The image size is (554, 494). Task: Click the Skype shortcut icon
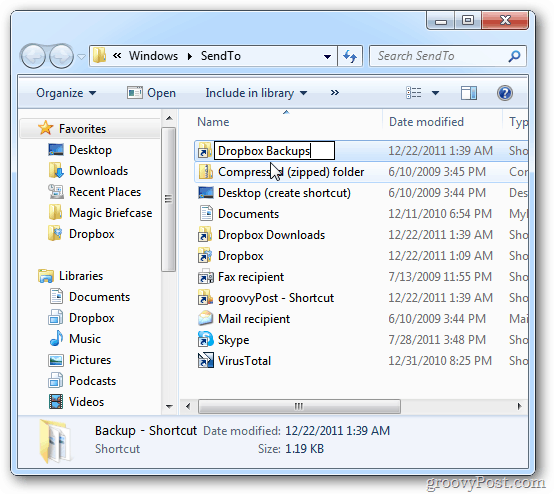click(x=205, y=339)
